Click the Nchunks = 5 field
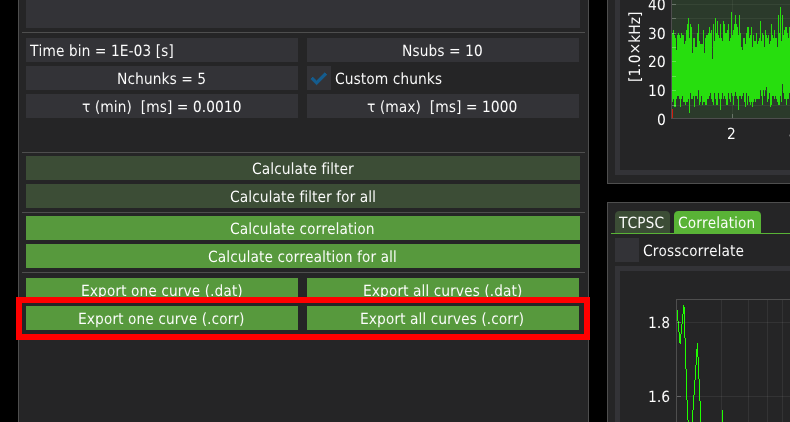790x422 pixels. pos(161,78)
